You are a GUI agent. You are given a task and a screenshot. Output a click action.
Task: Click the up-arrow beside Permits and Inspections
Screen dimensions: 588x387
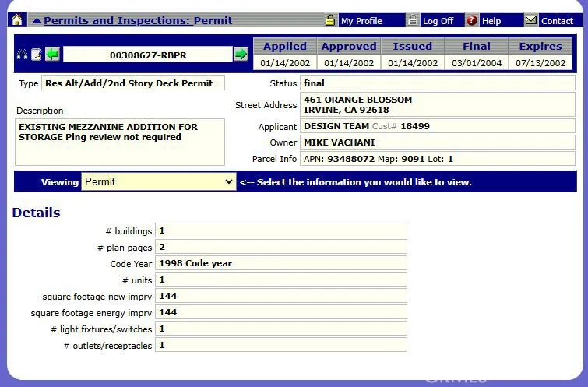tap(37, 20)
